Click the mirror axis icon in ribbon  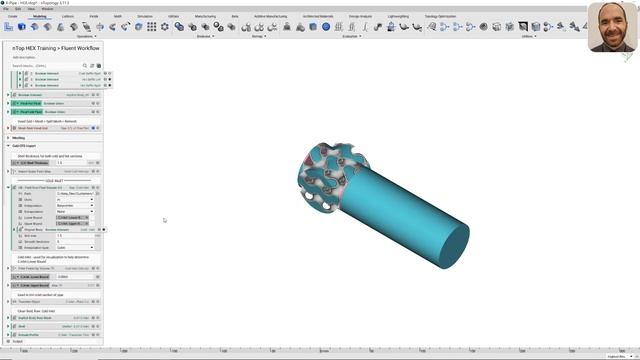[x=100, y=27]
